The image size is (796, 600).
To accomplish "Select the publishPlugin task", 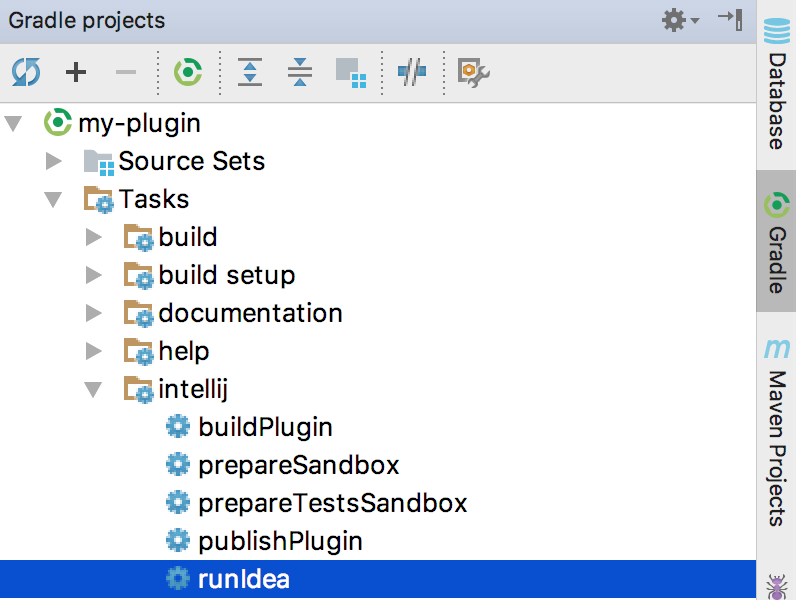I will 280,541.
